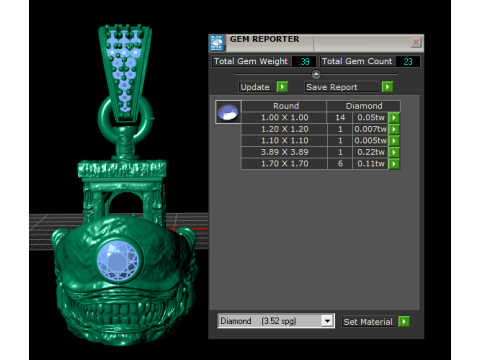Click the 0.005tw weight cell
Viewport: 480px width, 360px height.
(371, 141)
